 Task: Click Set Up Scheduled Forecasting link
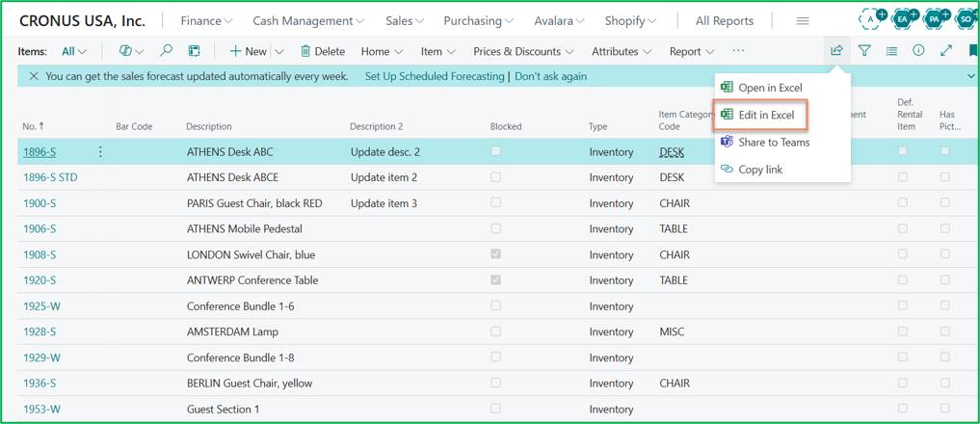pyautogui.click(x=435, y=76)
